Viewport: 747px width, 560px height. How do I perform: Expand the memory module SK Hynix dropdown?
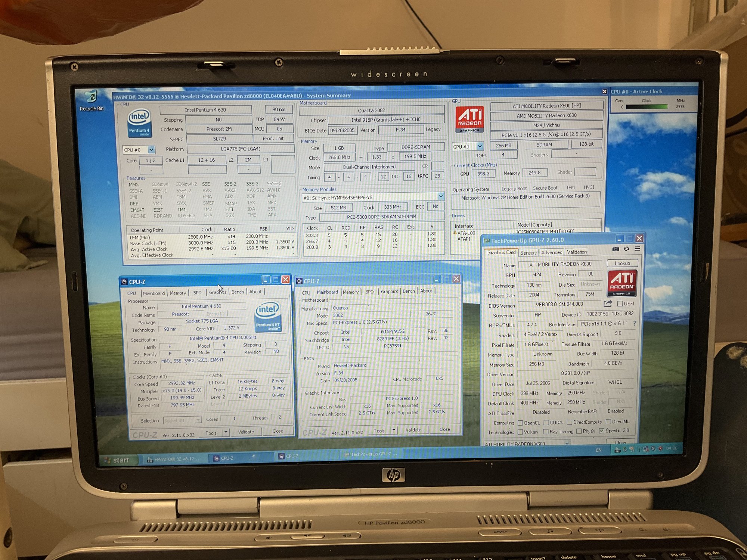(x=441, y=196)
